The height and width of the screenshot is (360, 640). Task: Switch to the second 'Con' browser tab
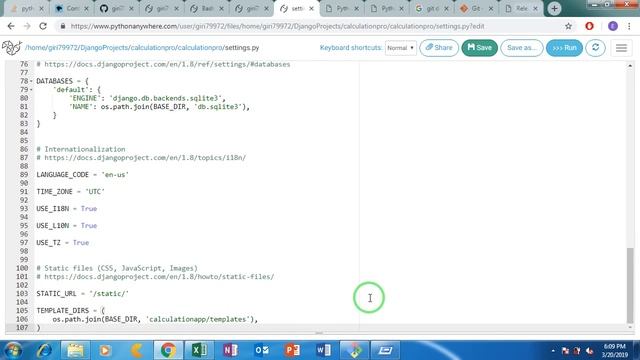coord(71,9)
